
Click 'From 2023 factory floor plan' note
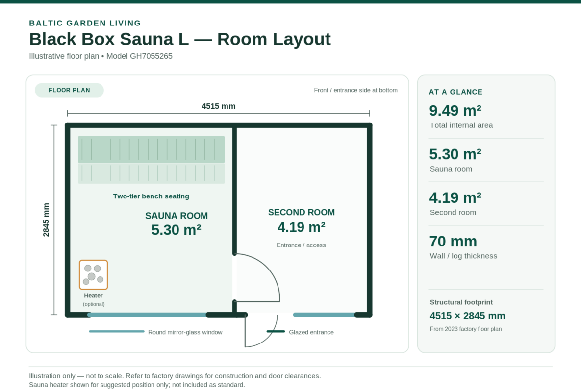(x=466, y=329)
